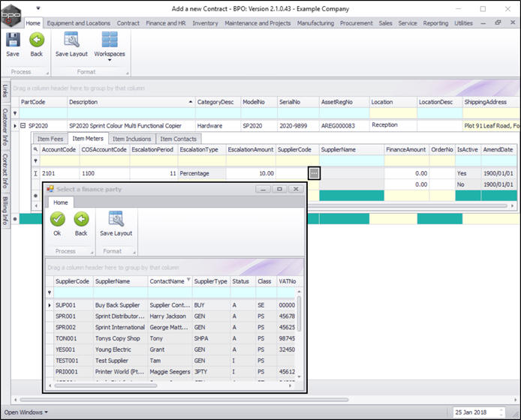Open the Open Windows dropdown
The width and height of the screenshot is (521, 420).
(x=26, y=412)
